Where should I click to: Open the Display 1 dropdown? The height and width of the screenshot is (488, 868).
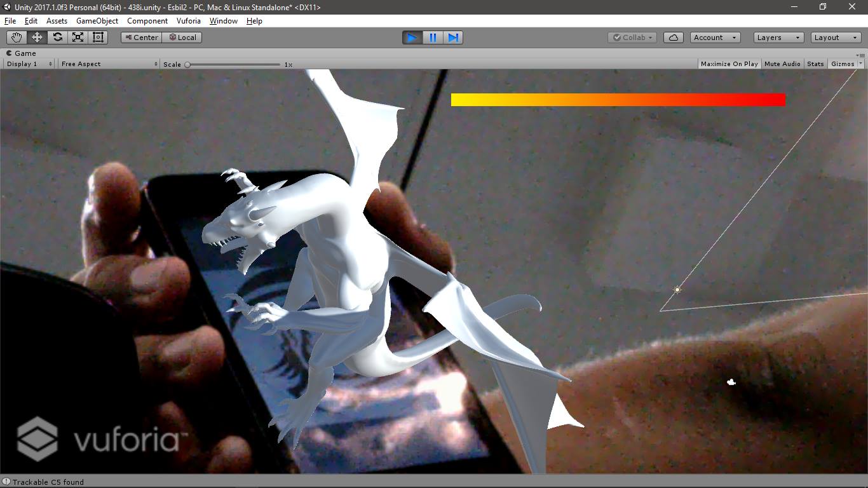(x=29, y=64)
